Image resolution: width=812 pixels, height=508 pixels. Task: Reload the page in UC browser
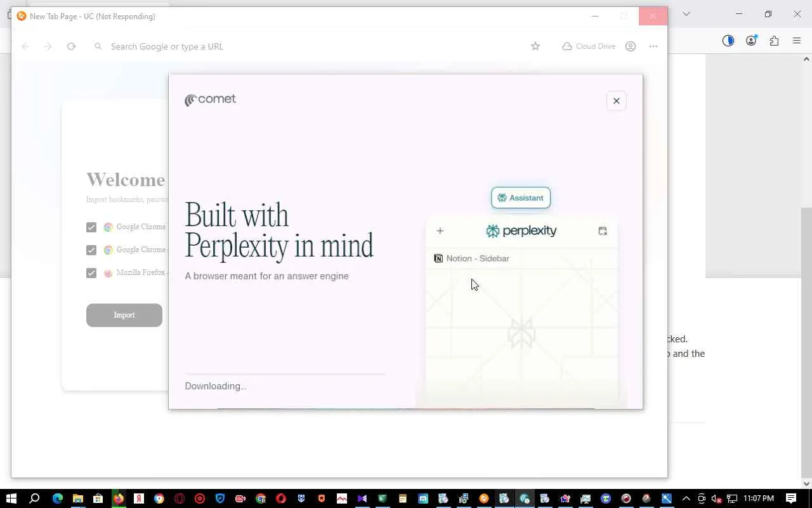(71, 46)
